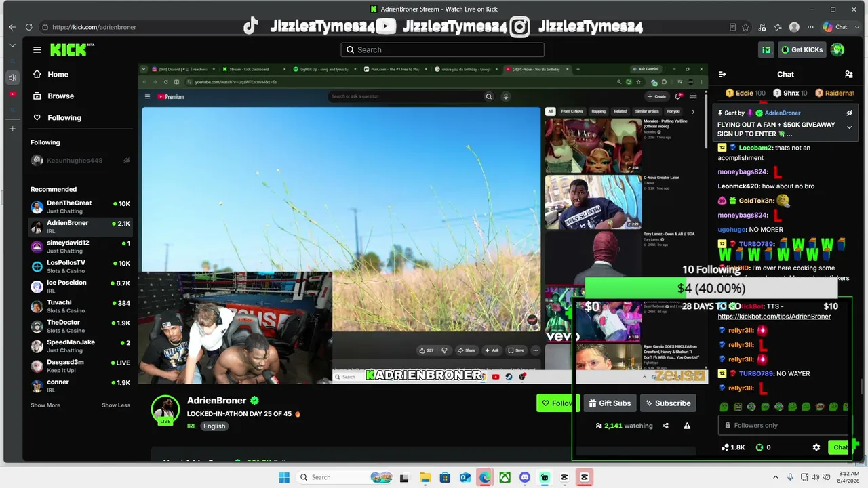Screen dimensions: 868x488
Task: Send message with the Chat button
Action: pos(840,447)
